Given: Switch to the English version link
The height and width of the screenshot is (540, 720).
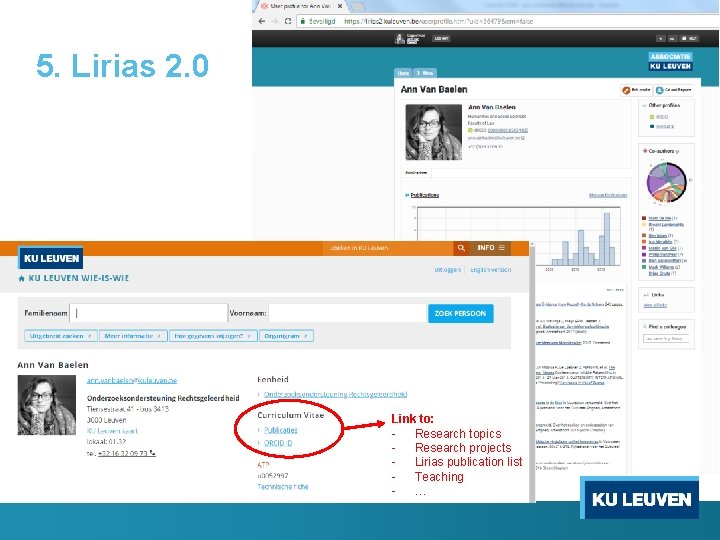Looking at the screenshot, I should tap(490, 270).
